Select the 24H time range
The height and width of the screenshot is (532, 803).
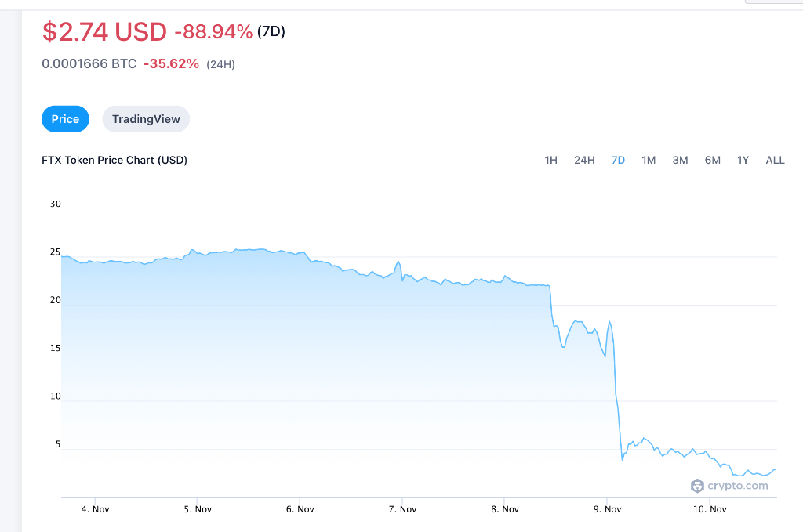pyautogui.click(x=584, y=160)
